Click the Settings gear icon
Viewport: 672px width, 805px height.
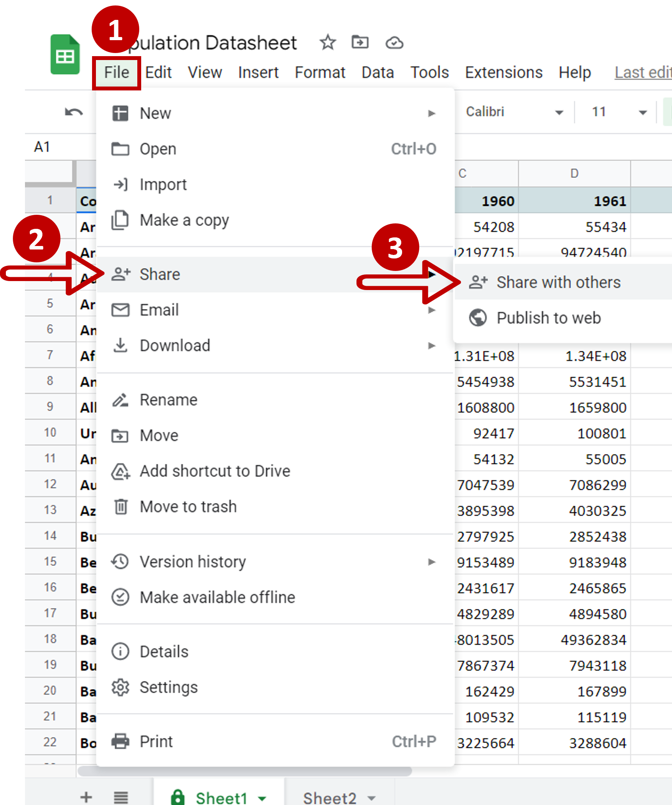click(120, 687)
